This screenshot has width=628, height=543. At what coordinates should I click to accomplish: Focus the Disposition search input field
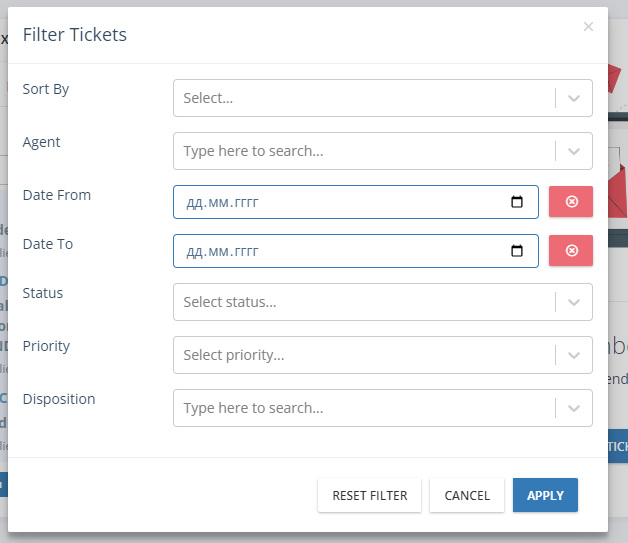click(x=364, y=408)
